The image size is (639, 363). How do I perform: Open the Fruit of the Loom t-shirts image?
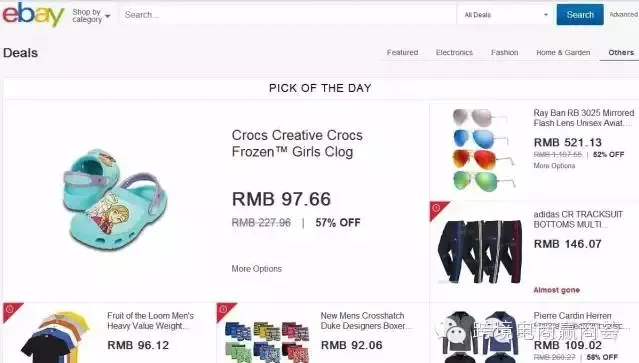click(55, 337)
